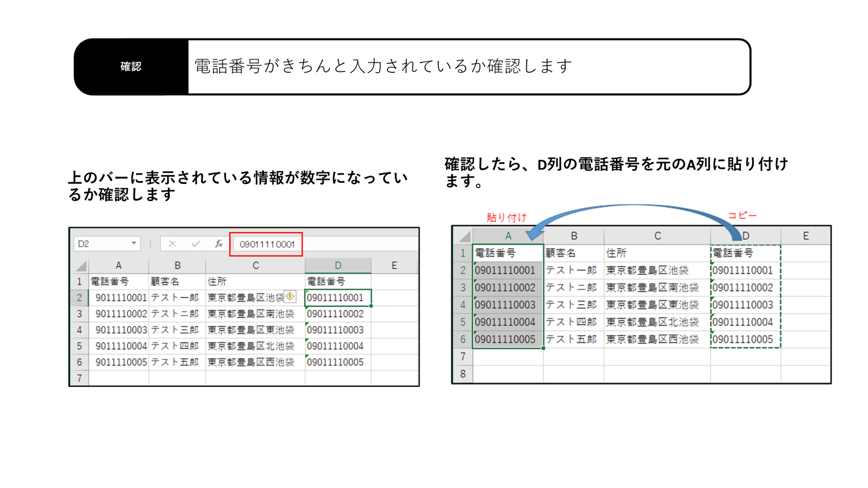The height and width of the screenshot is (488, 868).
Task: Select column D header in left spreadsheet
Action: (x=338, y=266)
